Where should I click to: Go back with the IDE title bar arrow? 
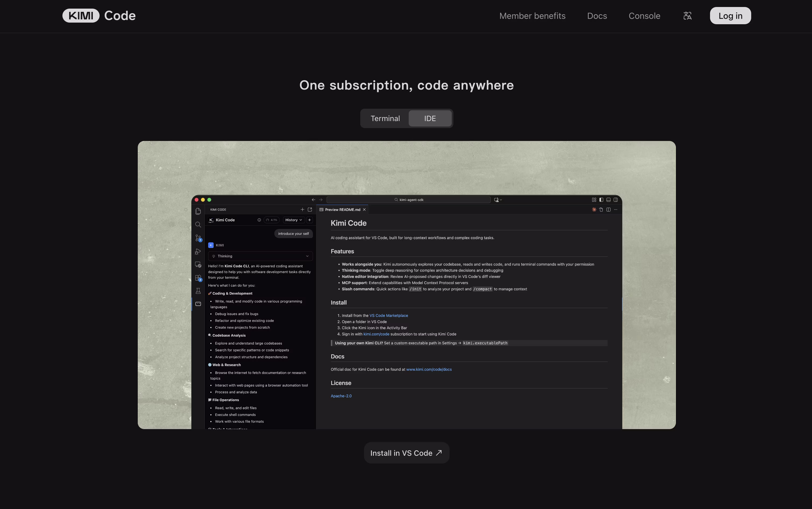coord(313,200)
